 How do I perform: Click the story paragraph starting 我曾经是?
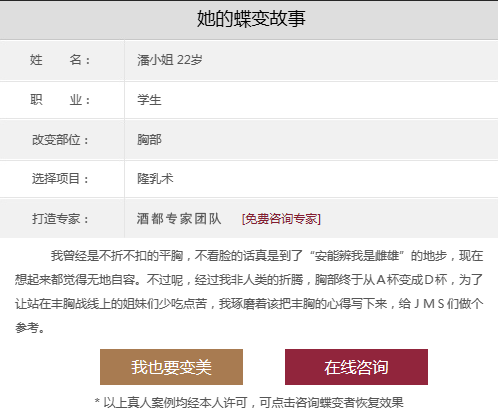(249, 292)
